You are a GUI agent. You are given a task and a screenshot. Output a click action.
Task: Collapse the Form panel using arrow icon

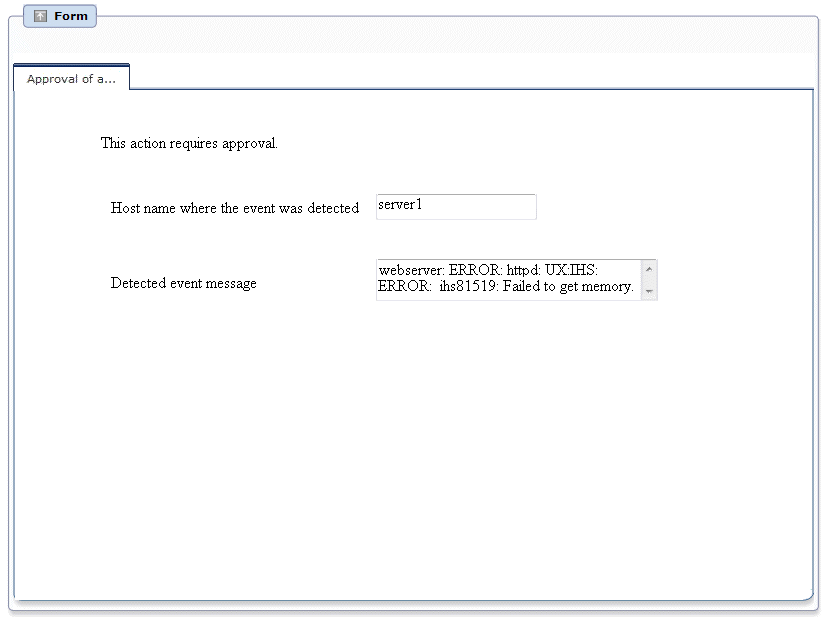tap(41, 16)
